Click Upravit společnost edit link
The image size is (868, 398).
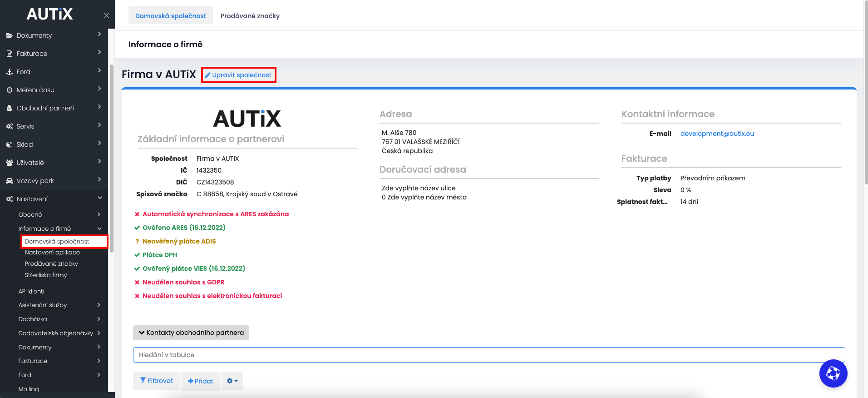pos(238,75)
